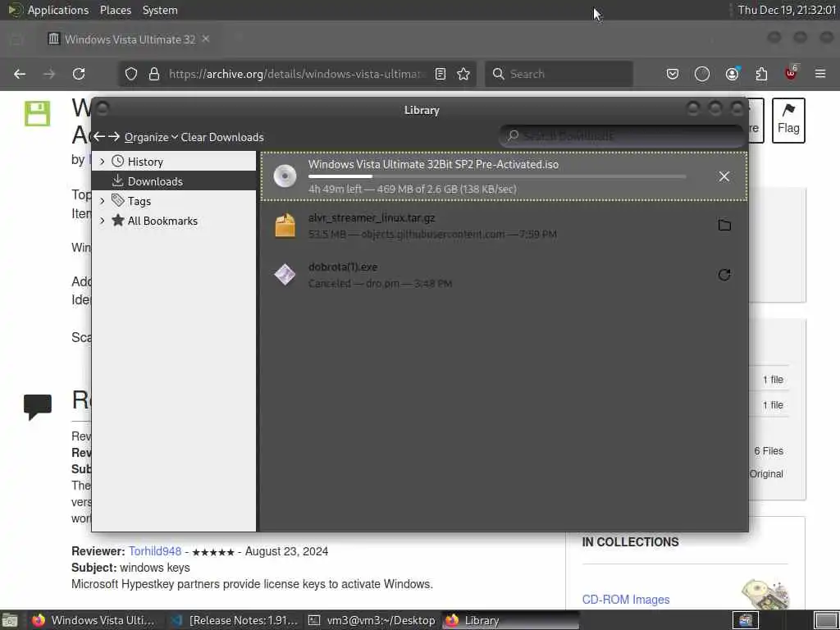
Task: Bookmark this page with star icon
Action: click(x=463, y=74)
